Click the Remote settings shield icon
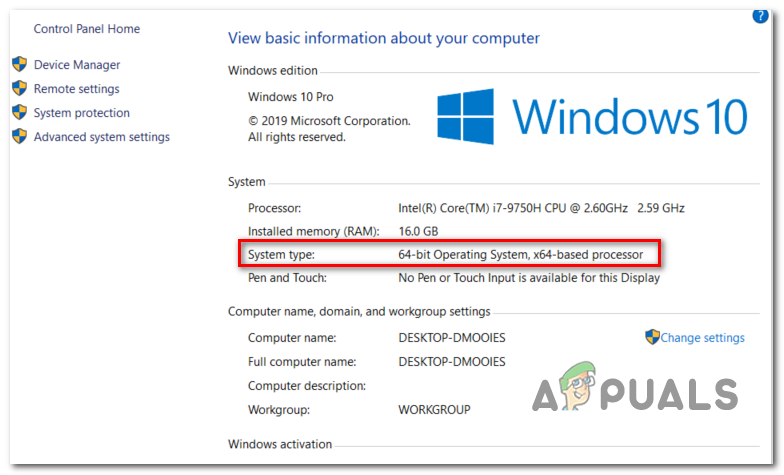Screen dimensions: 784x475 pyautogui.click(x=20, y=88)
